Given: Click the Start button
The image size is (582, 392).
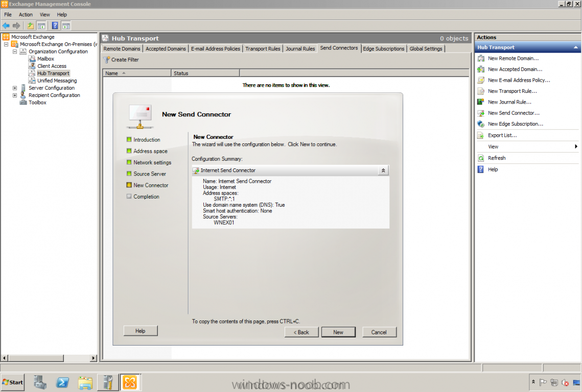Looking at the screenshot, I should (13, 382).
